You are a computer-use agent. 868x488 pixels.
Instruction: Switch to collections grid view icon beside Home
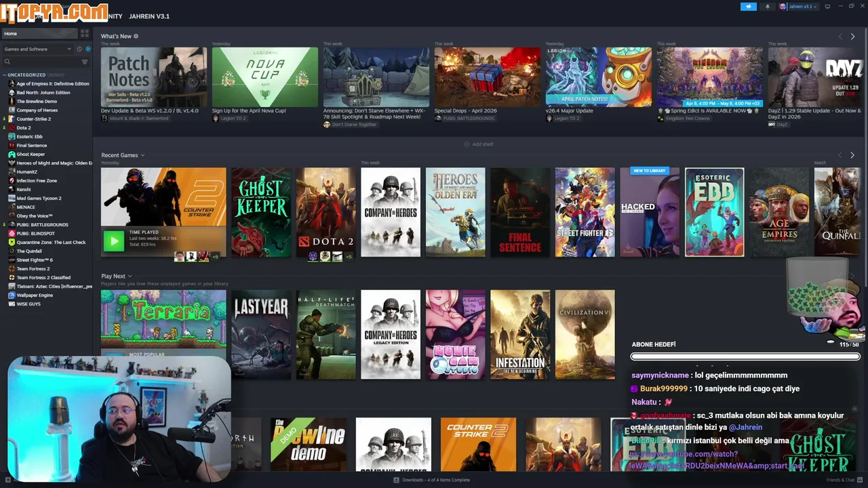point(85,33)
